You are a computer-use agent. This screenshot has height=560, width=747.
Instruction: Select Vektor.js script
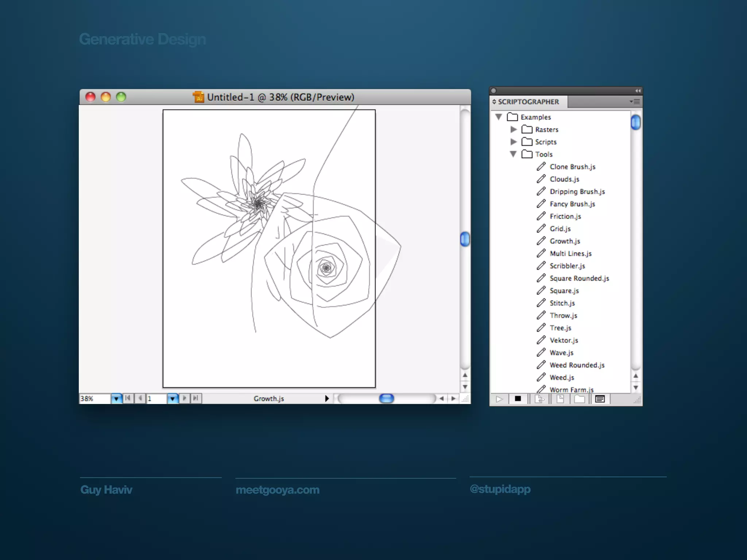(x=564, y=340)
